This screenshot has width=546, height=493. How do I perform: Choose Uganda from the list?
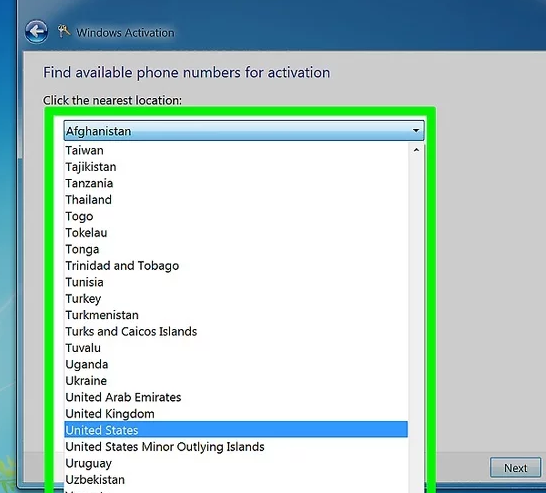pos(236,365)
